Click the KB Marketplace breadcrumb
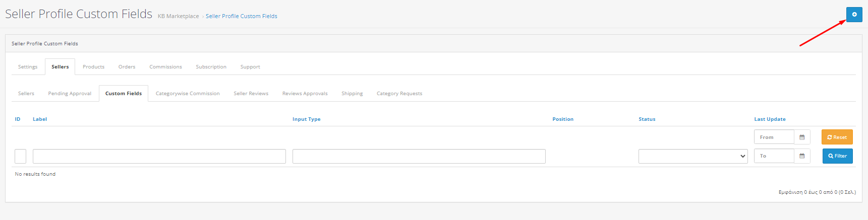 pyautogui.click(x=178, y=16)
